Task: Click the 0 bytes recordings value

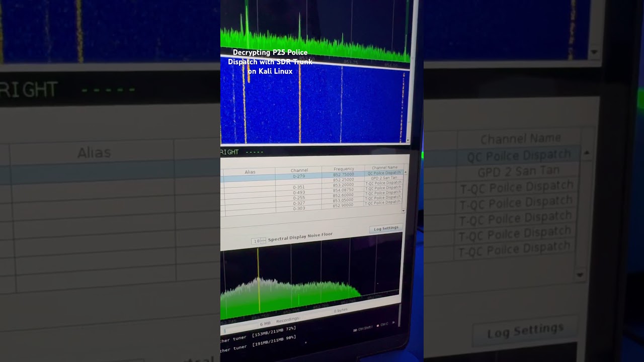Action: point(341,310)
